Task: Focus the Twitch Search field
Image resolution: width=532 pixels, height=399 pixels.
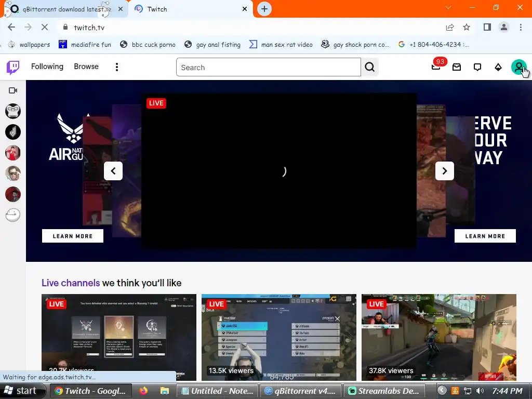Action: tap(269, 67)
